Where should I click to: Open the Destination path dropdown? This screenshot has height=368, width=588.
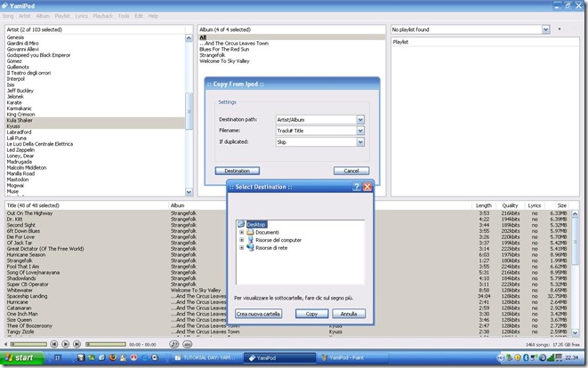point(359,119)
